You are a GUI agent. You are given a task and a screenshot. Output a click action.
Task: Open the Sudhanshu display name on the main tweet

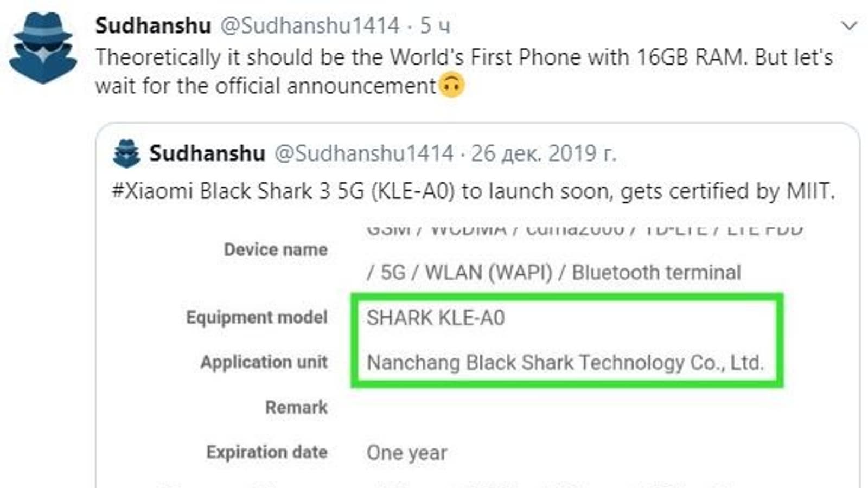point(153,25)
